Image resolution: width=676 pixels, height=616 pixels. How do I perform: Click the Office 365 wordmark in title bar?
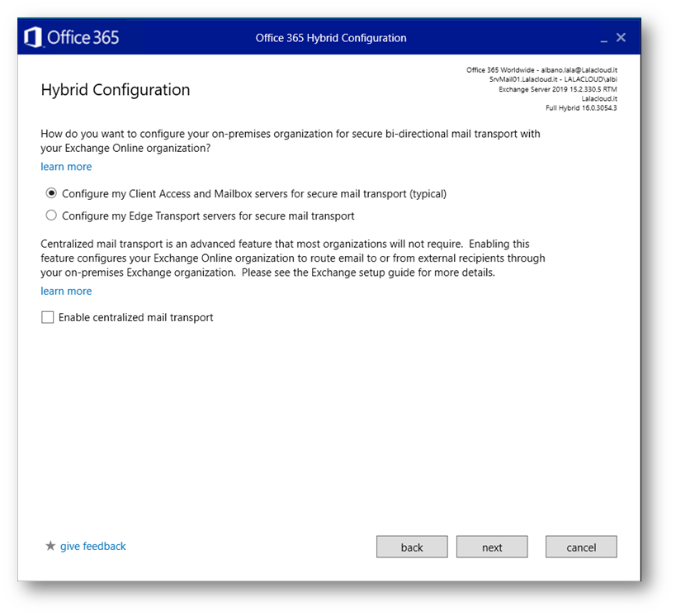pos(83,37)
